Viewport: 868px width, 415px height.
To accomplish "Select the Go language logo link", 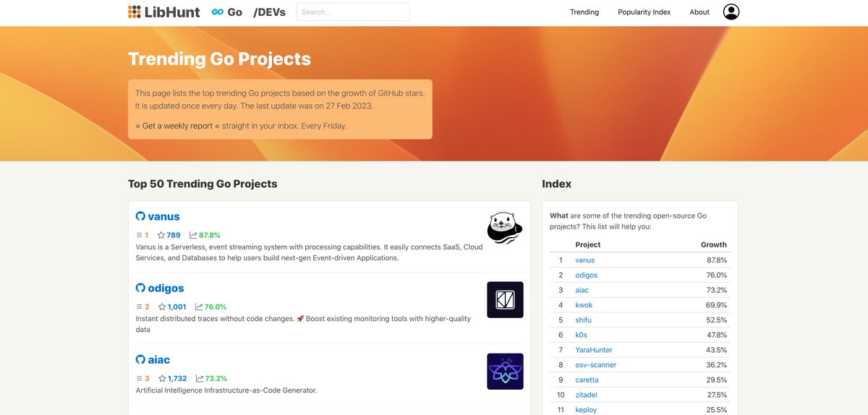I will point(227,12).
